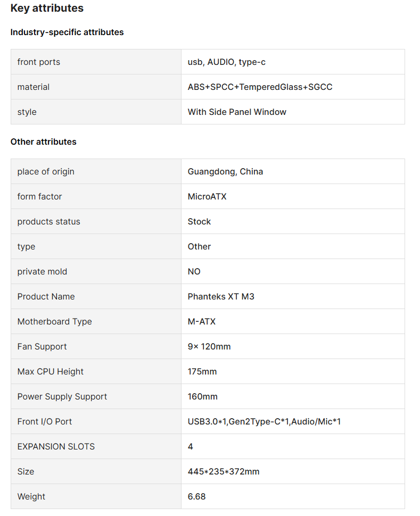Click the products status label
This screenshot has height=516, width=420.
click(x=49, y=222)
